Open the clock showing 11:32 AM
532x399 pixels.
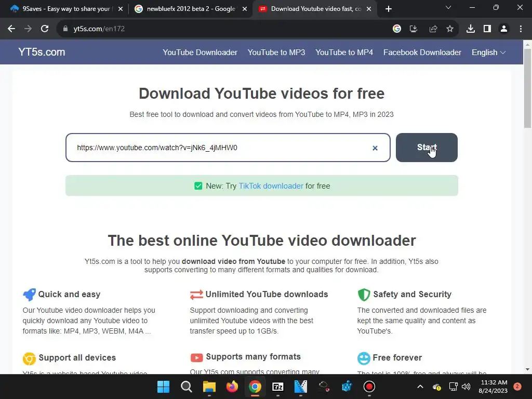pos(494,387)
